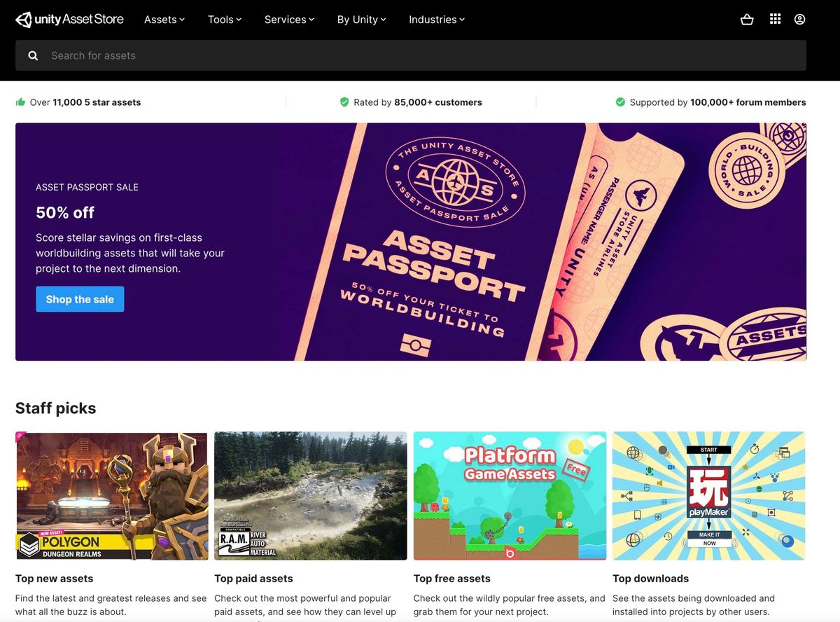Open the Top new assets link

click(54, 579)
